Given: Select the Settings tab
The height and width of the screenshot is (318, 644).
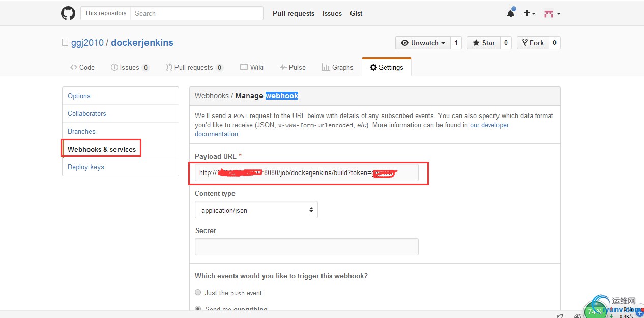Looking at the screenshot, I should tap(387, 67).
